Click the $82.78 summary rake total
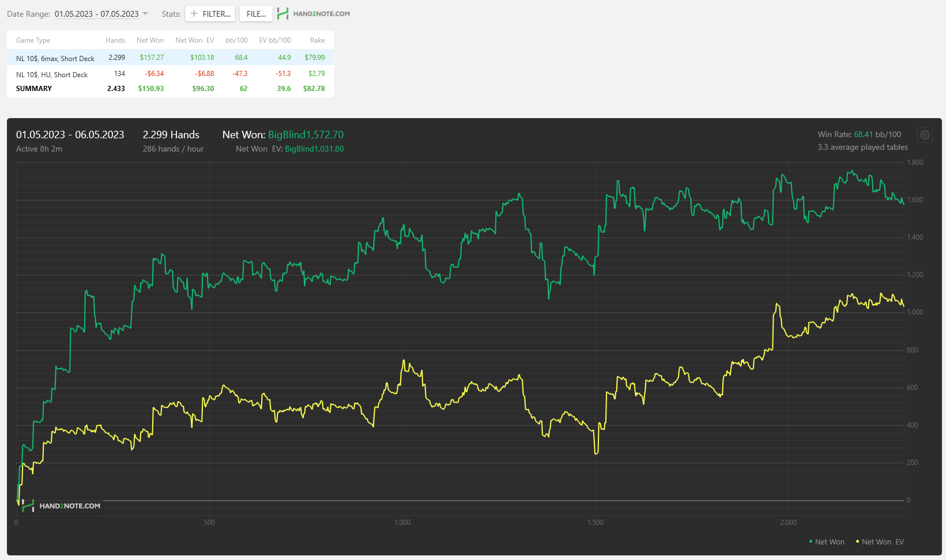The image size is (946, 560). [314, 89]
